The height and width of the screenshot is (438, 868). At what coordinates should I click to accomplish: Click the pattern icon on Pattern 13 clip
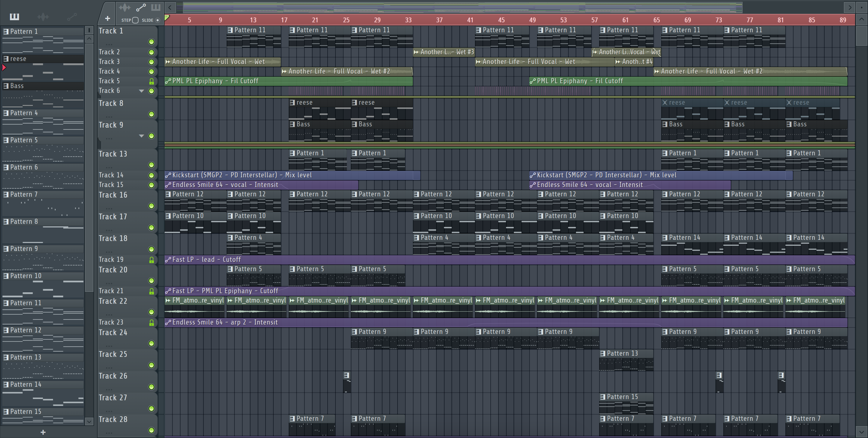(603, 353)
